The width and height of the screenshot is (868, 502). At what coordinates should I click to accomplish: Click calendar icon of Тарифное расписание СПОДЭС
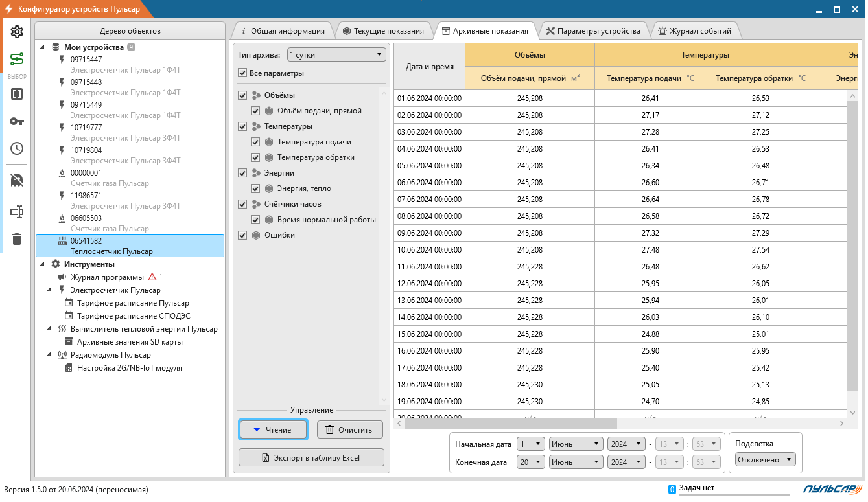tap(69, 316)
